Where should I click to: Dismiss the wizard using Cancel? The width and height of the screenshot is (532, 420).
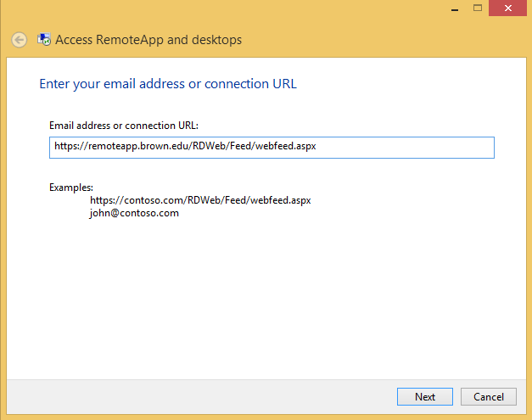click(489, 396)
